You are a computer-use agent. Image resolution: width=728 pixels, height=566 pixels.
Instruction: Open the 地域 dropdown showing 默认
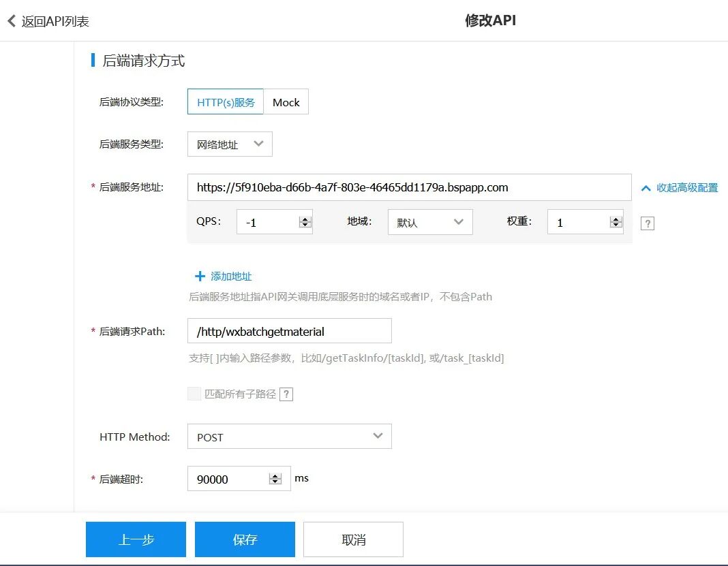429,221
